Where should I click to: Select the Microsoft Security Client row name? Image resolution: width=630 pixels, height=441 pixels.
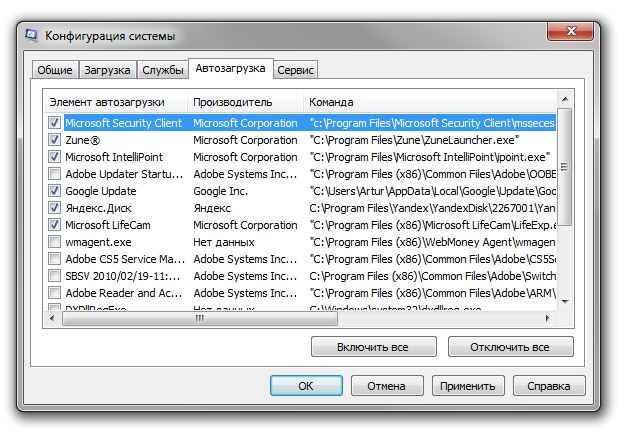point(124,123)
